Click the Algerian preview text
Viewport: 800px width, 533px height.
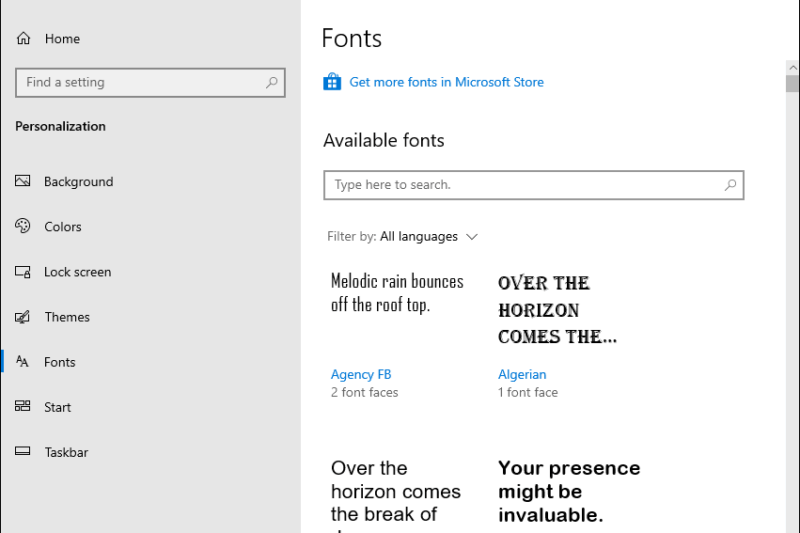[x=557, y=310]
